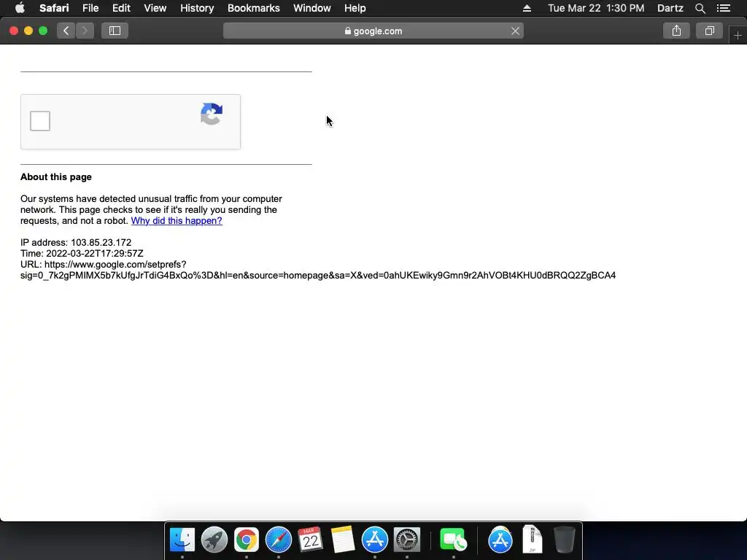Open the View menu

155,8
